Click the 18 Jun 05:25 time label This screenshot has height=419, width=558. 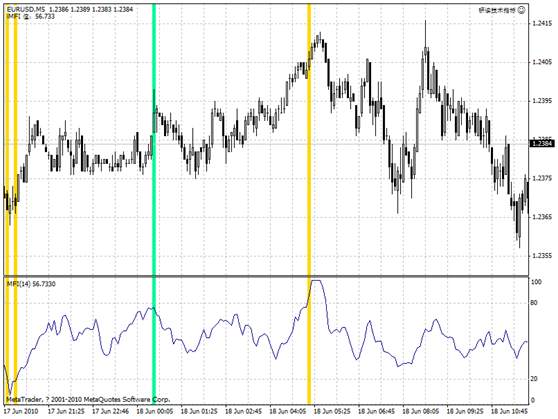tap(332, 411)
